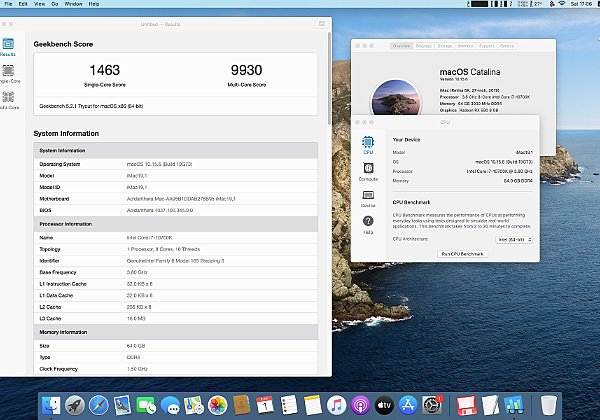Open the App Store from the Dock
This screenshot has width=600, height=420.
click(407, 405)
